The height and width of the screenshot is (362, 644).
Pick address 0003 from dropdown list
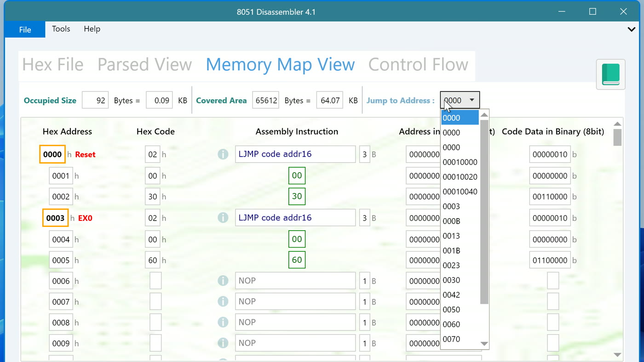[460, 206]
